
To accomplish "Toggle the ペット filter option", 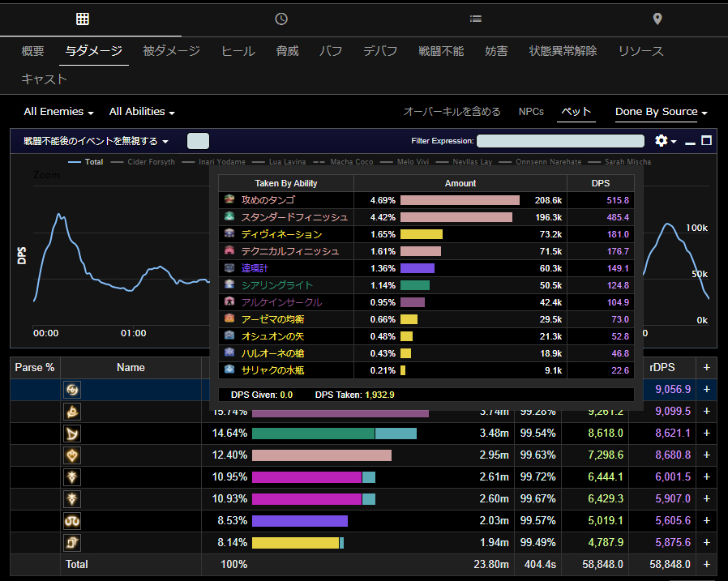I will pyautogui.click(x=576, y=112).
